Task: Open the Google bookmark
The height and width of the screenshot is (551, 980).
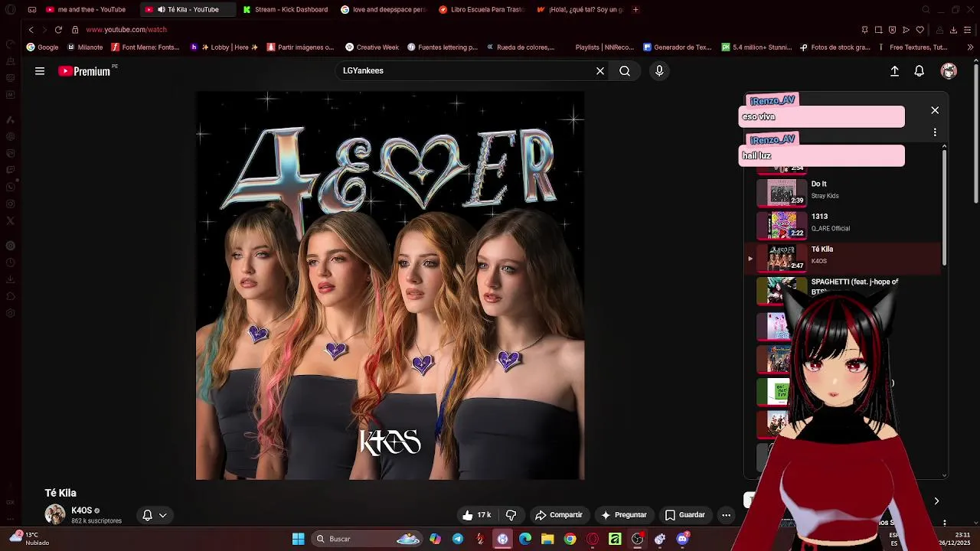Action: pos(43,47)
